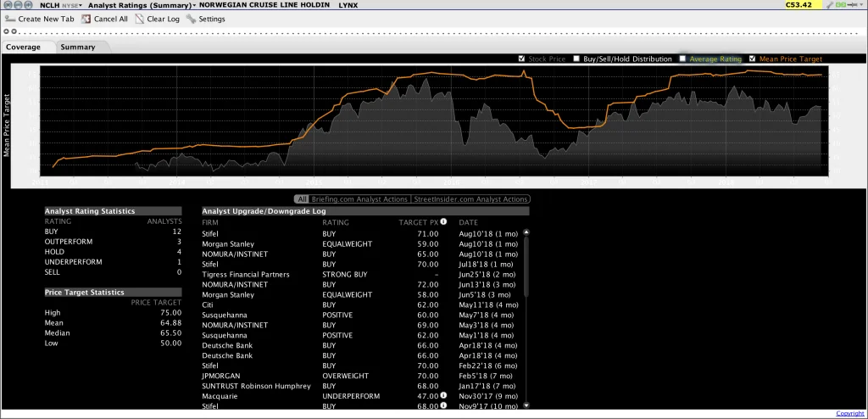Toggle the Mean Price Target checkbox

(x=753, y=59)
